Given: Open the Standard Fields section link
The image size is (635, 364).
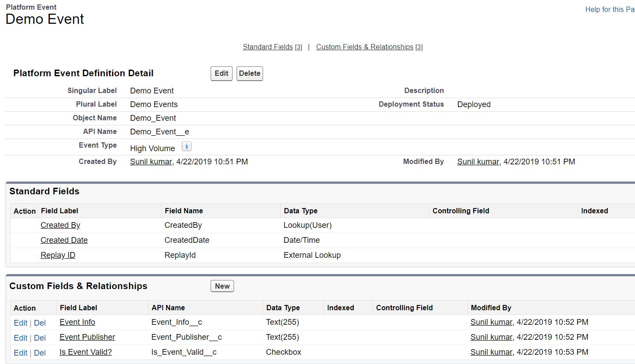Looking at the screenshot, I should point(268,47).
